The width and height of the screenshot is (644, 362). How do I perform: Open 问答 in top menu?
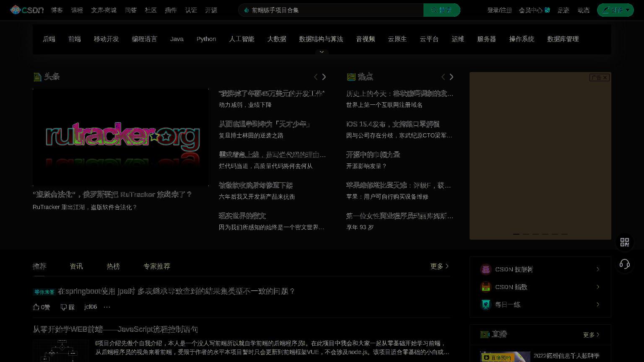pyautogui.click(x=131, y=10)
